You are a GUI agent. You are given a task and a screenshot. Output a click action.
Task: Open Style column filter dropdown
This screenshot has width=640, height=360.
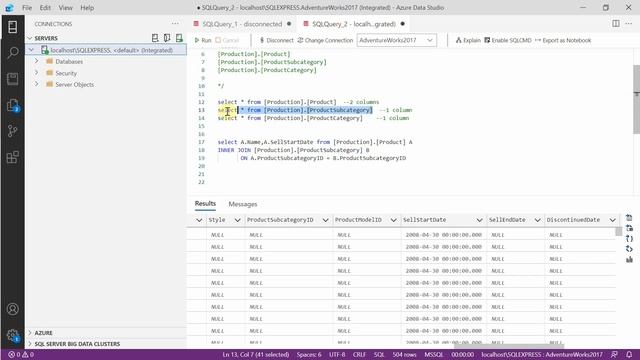click(237, 220)
